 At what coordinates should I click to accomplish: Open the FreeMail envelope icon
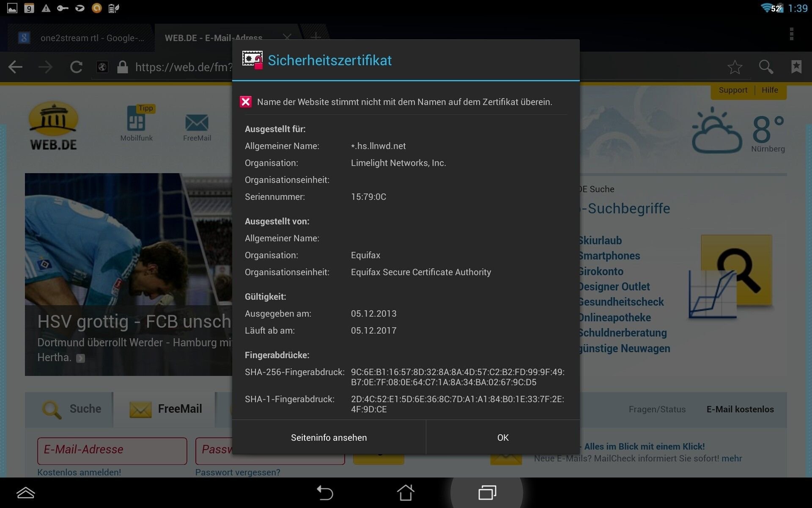(197, 127)
